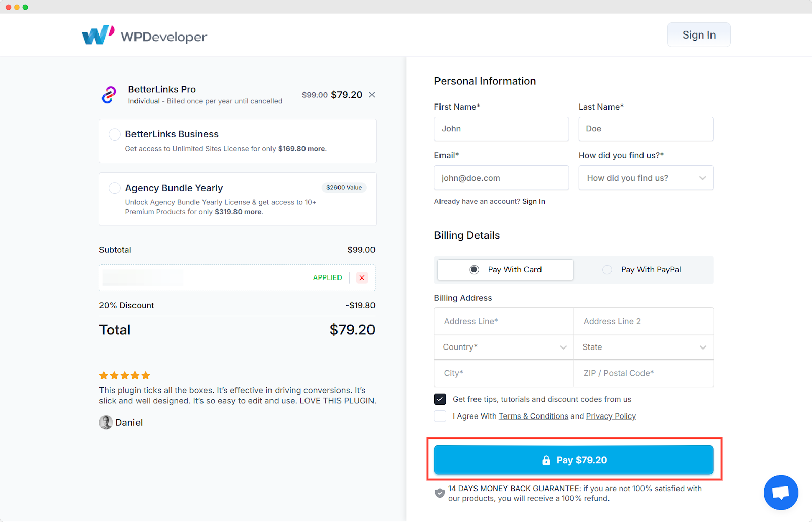812x522 pixels.
Task: Select the Agency Bundle Yearly plan
Action: [115, 188]
